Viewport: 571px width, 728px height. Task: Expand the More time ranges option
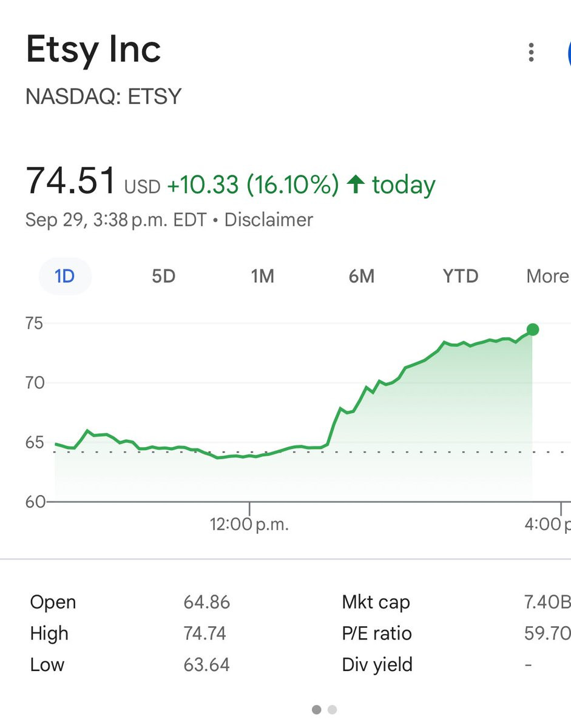pos(547,277)
